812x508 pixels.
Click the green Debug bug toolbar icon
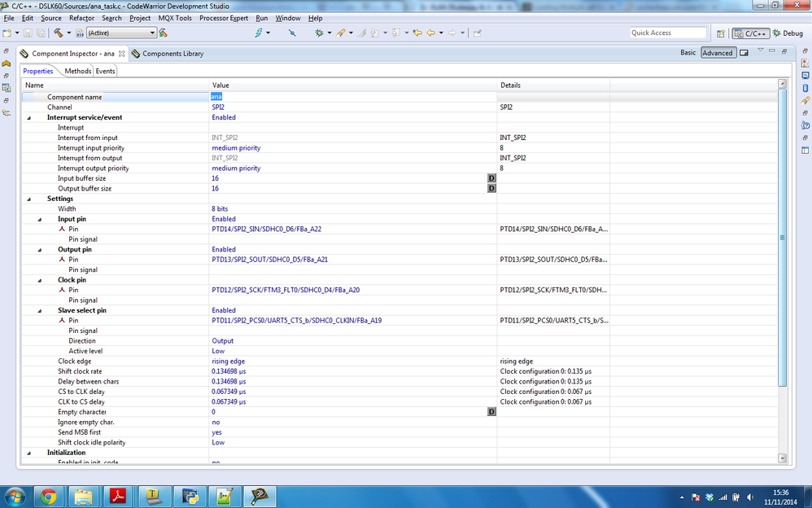coord(319,33)
